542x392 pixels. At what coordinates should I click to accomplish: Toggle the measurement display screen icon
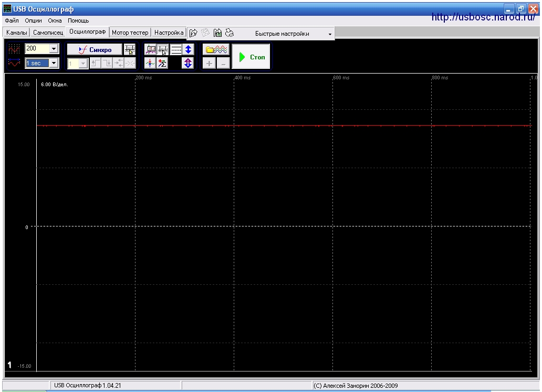(151, 50)
